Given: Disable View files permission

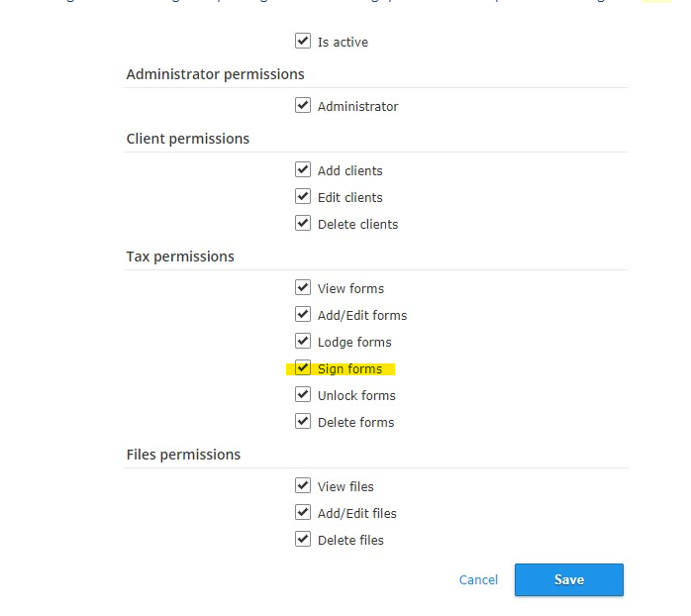Looking at the screenshot, I should (x=303, y=485).
